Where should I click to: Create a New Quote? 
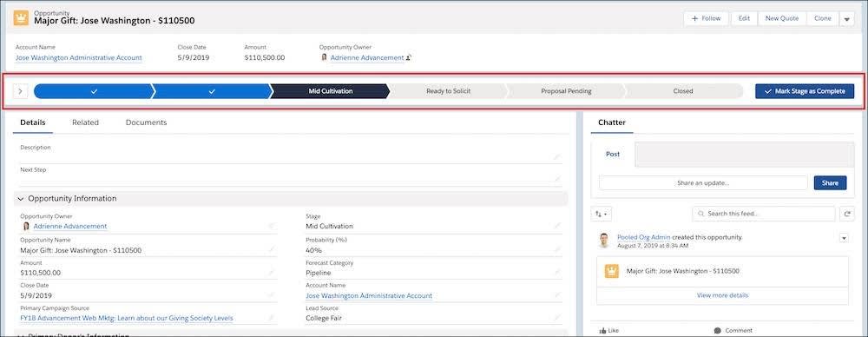pos(782,19)
